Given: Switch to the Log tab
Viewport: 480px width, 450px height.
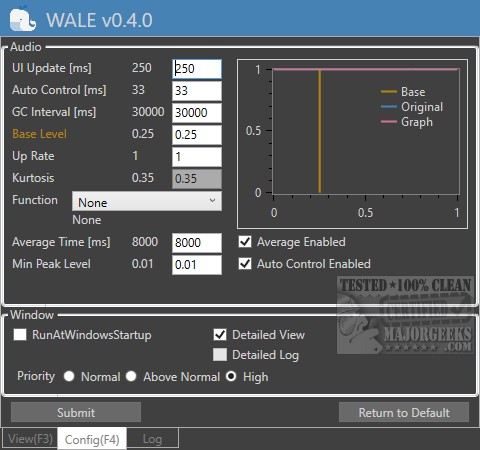Looking at the screenshot, I should click(x=152, y=439).
